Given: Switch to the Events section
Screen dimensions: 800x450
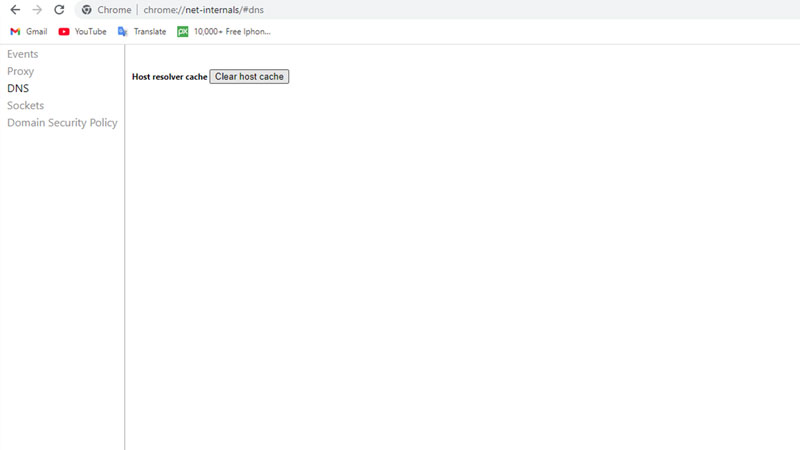Looking at the screenshot, I should point(22,54).
